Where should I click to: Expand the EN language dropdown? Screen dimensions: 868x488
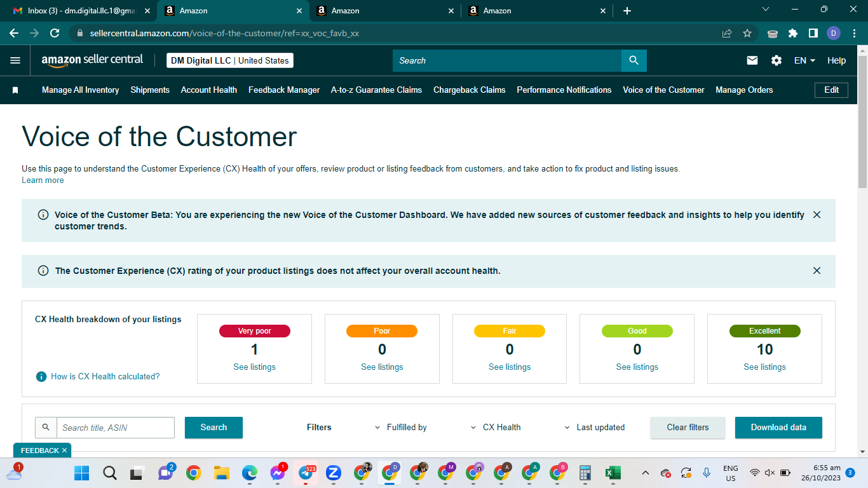[x=804, y=60]
